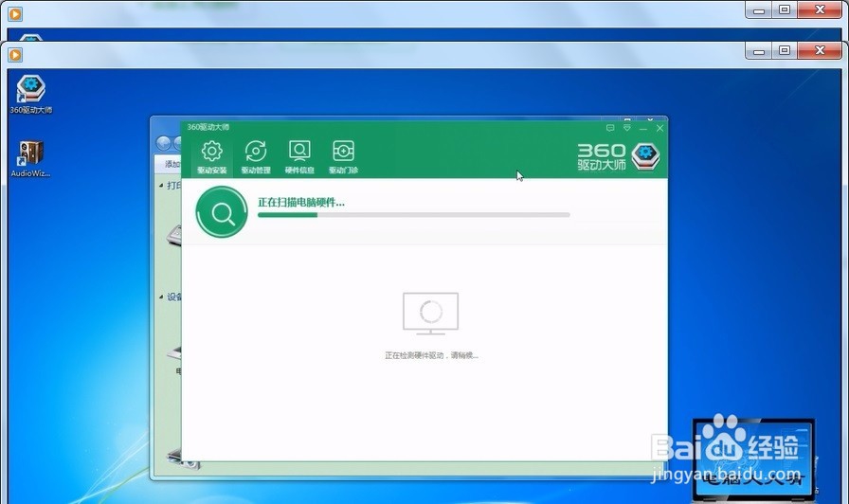This screenshot has width=849, height=504.
Task: Maximize the inner player window
Action: pyautogui.click(x=785, y=51)
